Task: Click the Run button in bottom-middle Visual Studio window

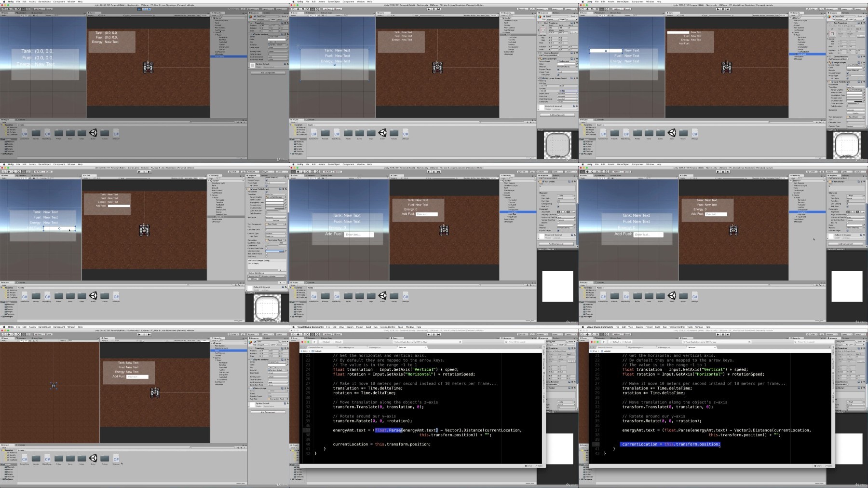Action: pos(314,342)
